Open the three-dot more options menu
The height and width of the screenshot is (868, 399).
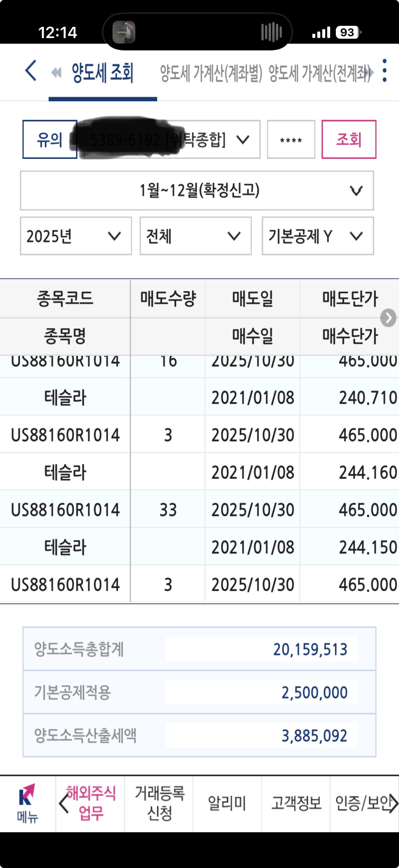point(384,71)
